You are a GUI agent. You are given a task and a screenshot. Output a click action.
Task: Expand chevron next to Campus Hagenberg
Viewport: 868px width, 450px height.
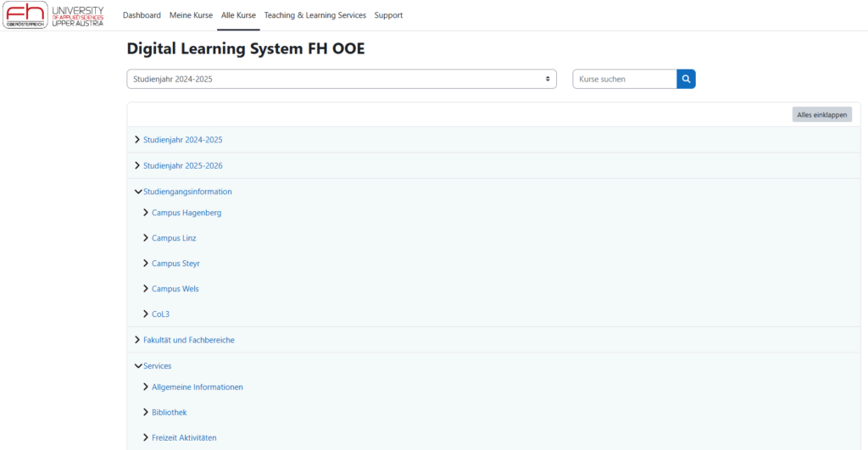[146, 213]
